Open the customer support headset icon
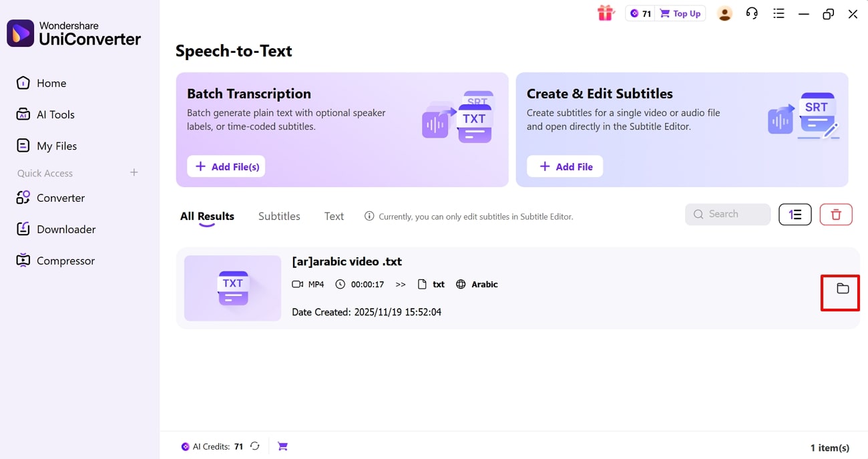Screen dimensions: 868x459 pos(752,13)
